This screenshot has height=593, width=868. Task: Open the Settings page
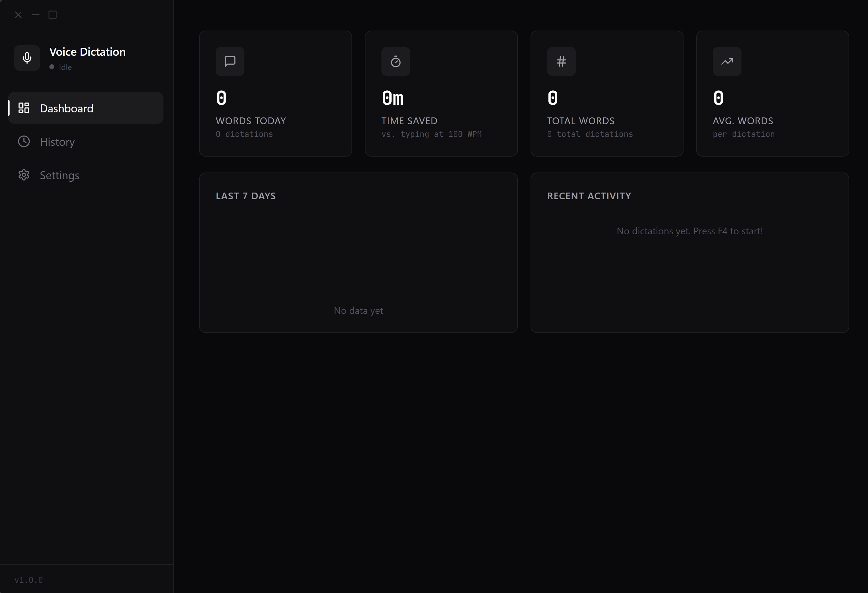pyautogui.click(x=59, y=175)
